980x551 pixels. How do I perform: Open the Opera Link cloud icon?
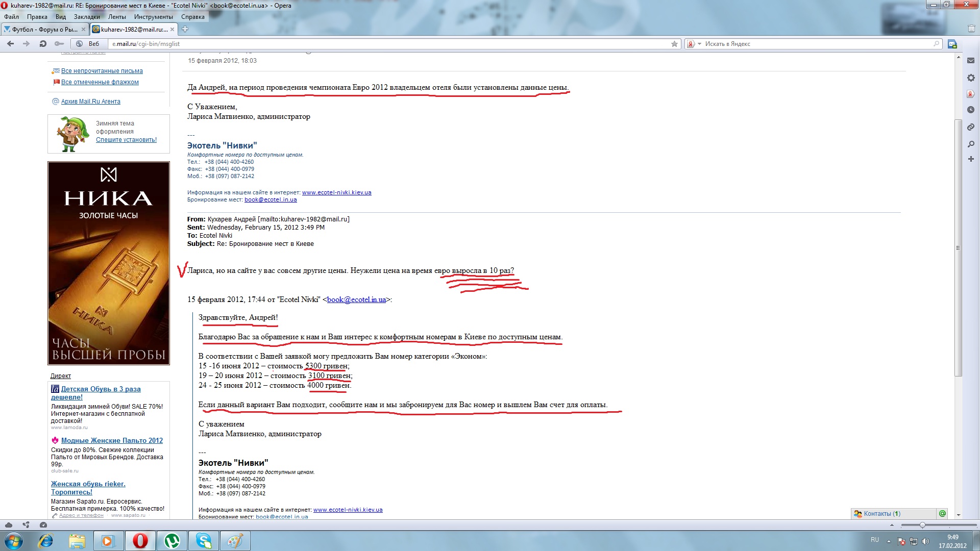[x=9, y=525]
